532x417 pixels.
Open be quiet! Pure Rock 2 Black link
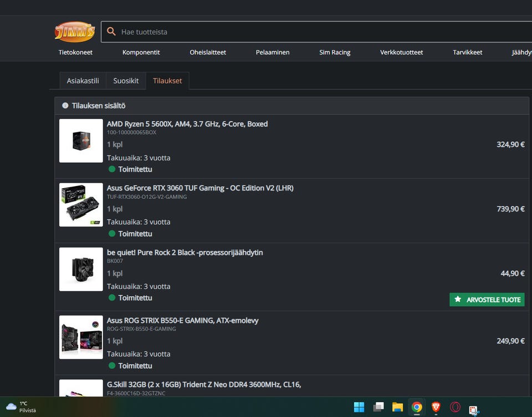coord(185,252)
